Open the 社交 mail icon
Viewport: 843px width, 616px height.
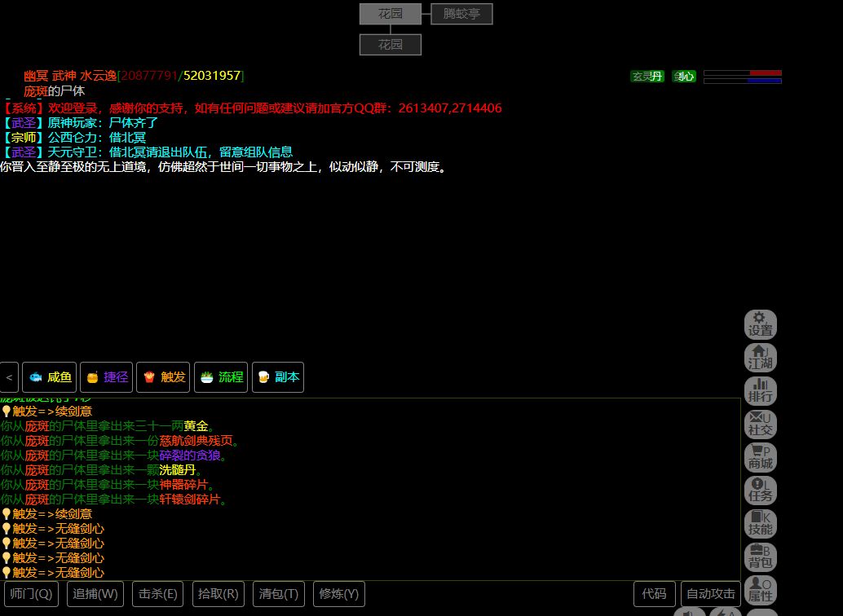point(760,425)
